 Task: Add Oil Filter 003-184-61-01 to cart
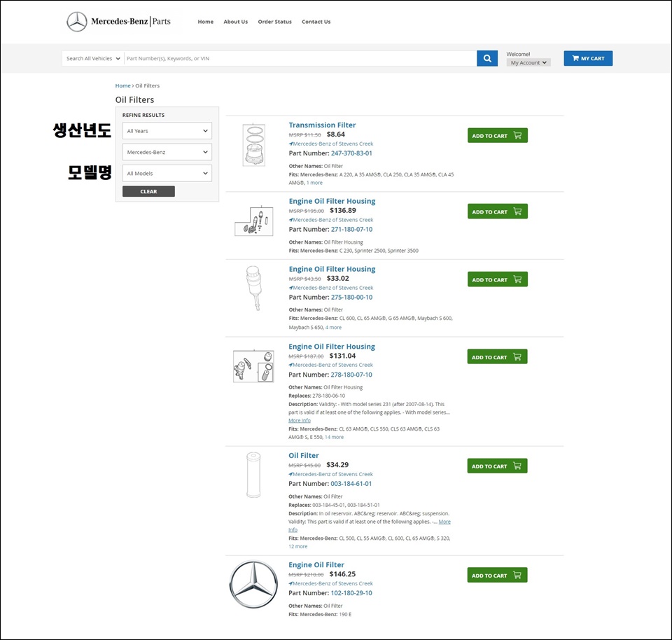pyautogui.click(x=497, y=466)
